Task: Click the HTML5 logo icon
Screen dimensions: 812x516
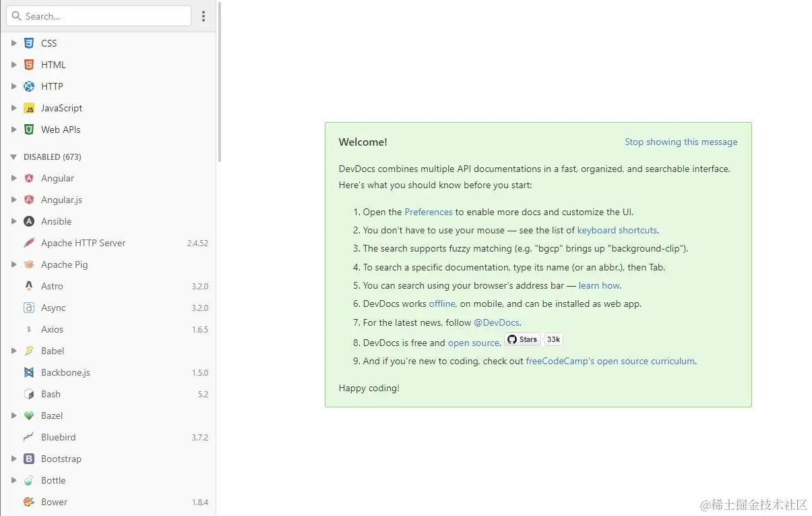Action: pos(29,65)
